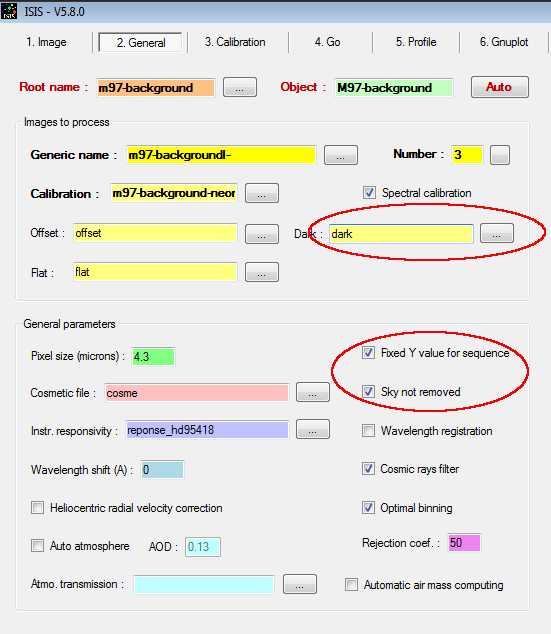Browse for Instr. responsivity file

coord(313,429)
